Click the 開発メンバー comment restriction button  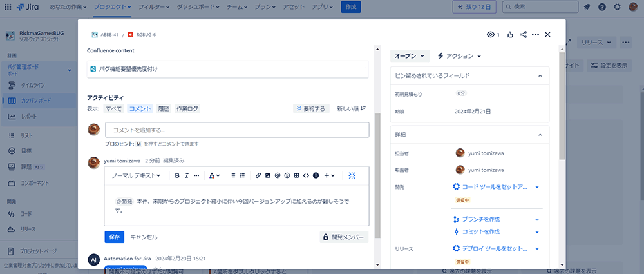pos(344,237)
